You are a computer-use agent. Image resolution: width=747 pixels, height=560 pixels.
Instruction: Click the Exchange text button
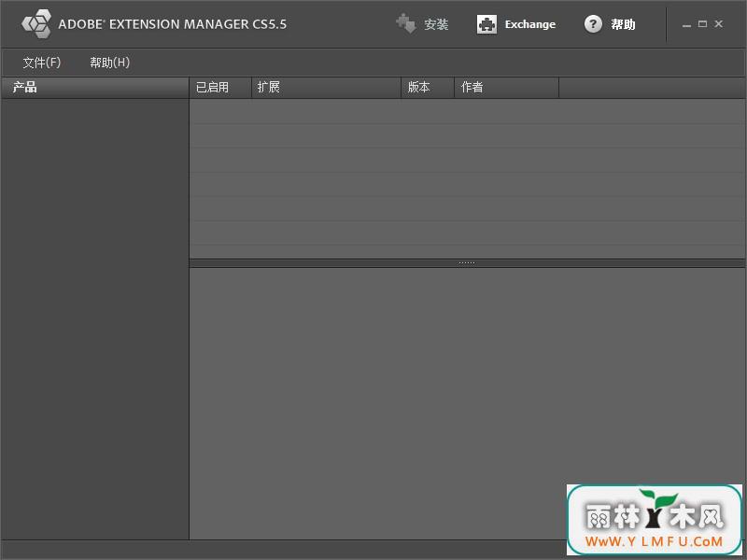click(530, 24)
